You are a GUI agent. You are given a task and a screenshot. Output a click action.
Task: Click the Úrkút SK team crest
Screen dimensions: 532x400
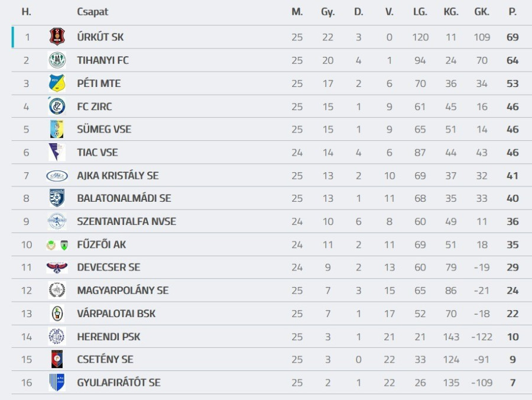(x=57, y=37)
